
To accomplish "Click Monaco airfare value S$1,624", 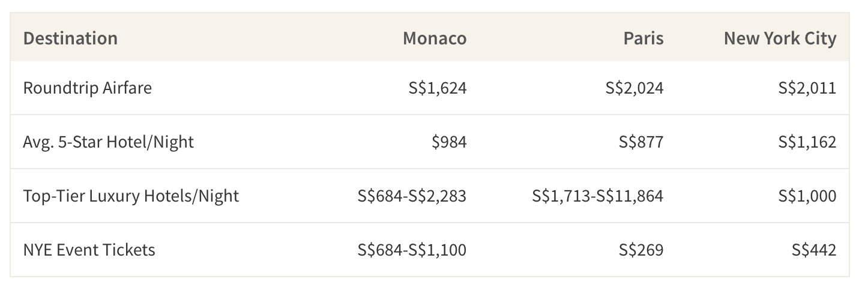I will pos(436,88).
